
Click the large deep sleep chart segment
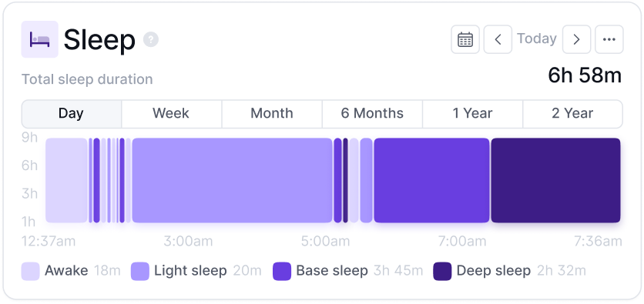pos(555,181)
